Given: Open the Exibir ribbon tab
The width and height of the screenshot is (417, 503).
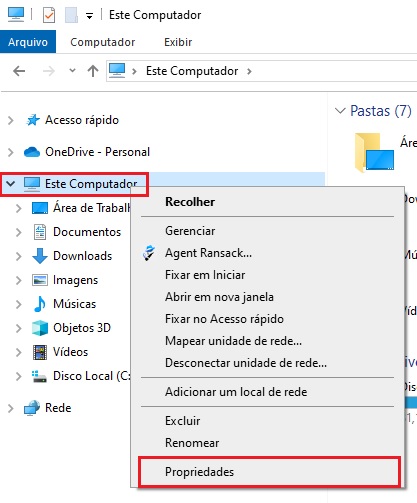Looking at the screenshot, I should 178,42.
